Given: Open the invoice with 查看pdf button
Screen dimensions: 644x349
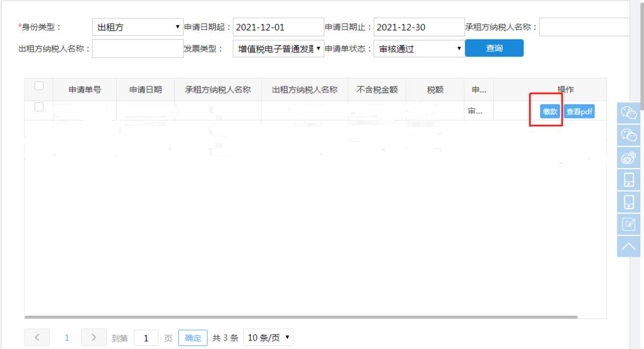Looking at the screenshot, I should (578, 111).
